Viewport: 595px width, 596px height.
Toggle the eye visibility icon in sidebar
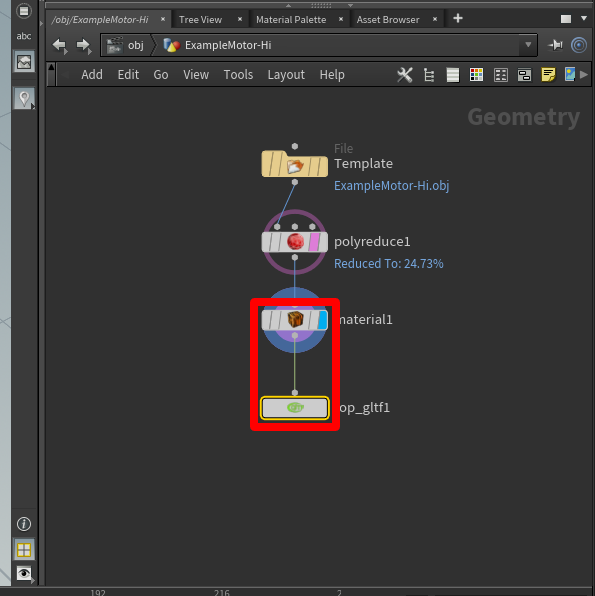click(x=24, y=573)
